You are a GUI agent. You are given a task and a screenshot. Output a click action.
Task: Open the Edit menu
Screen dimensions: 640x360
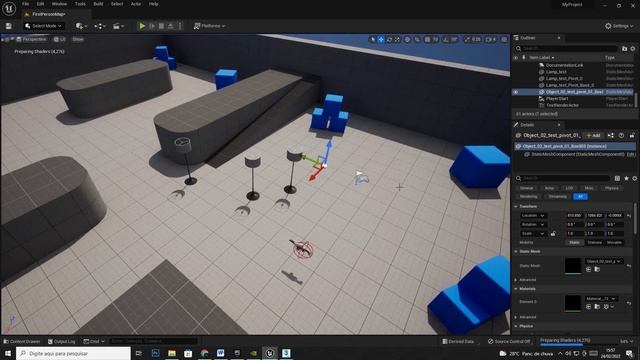(x=40, y=4)
